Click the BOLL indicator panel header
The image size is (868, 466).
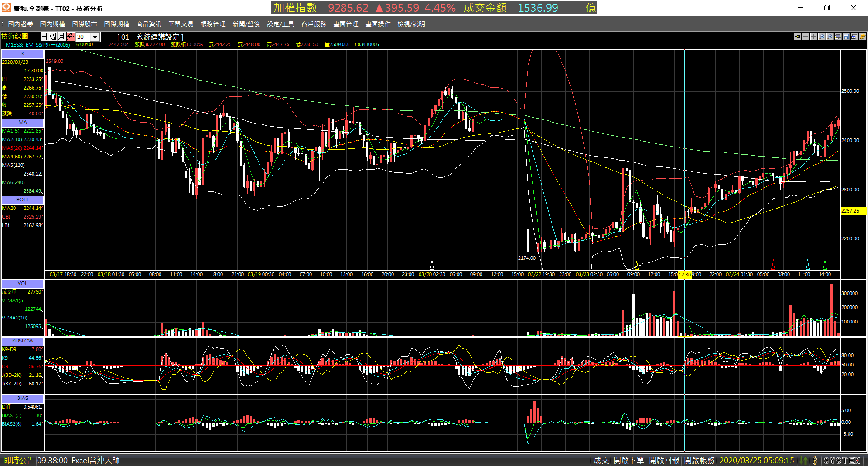[23, 200]
